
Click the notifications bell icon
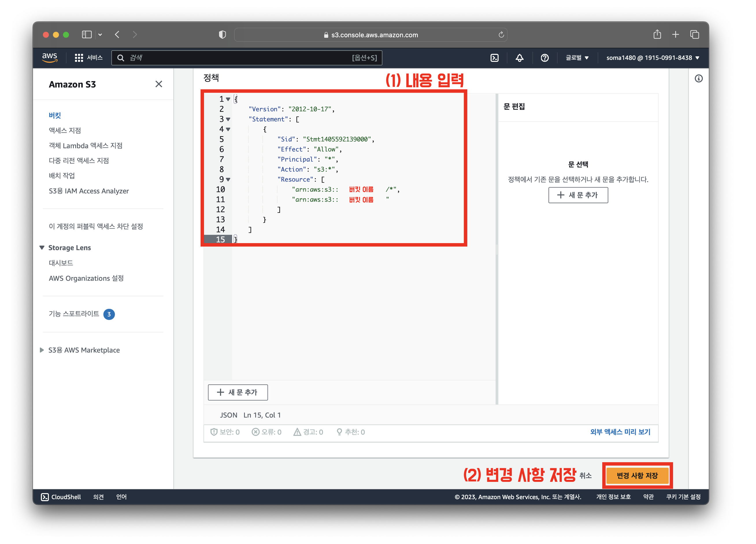point(519,58)
